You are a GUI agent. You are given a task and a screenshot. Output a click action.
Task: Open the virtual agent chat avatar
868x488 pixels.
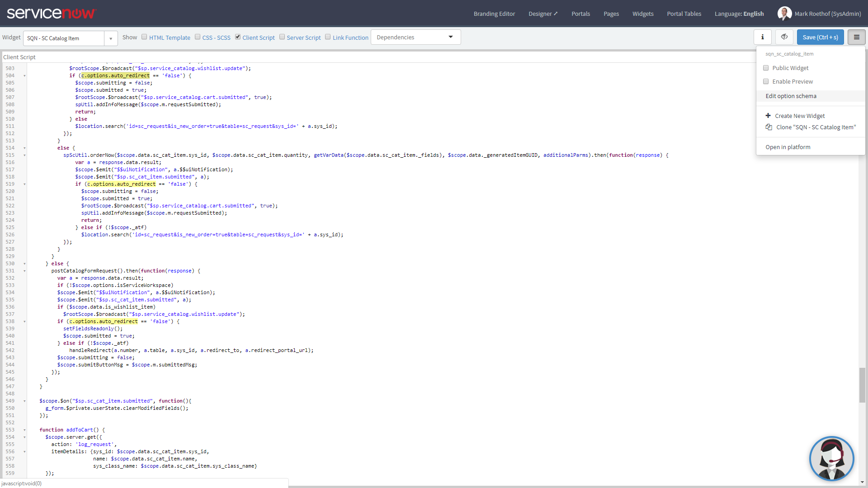pyautogui.click(x=831, y=458)
